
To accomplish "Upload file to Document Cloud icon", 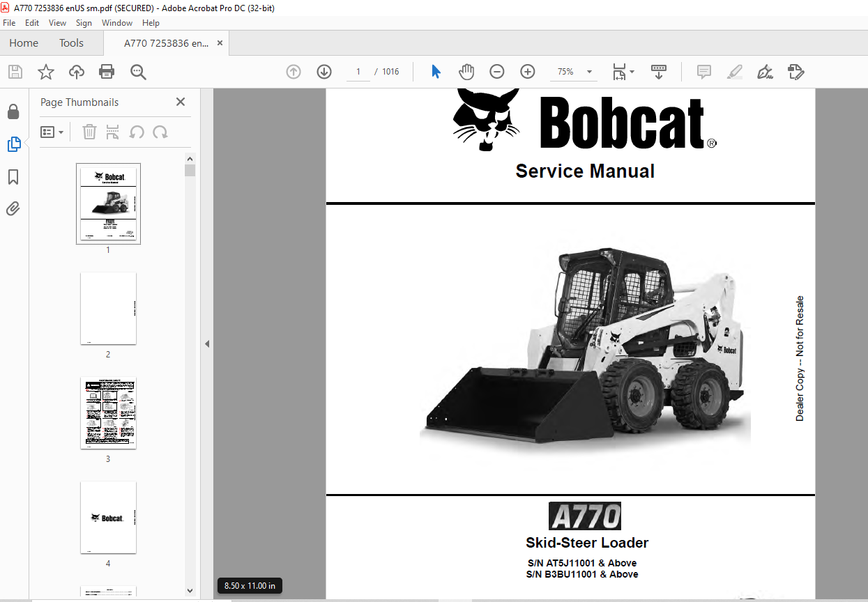I will click(77, 72).
